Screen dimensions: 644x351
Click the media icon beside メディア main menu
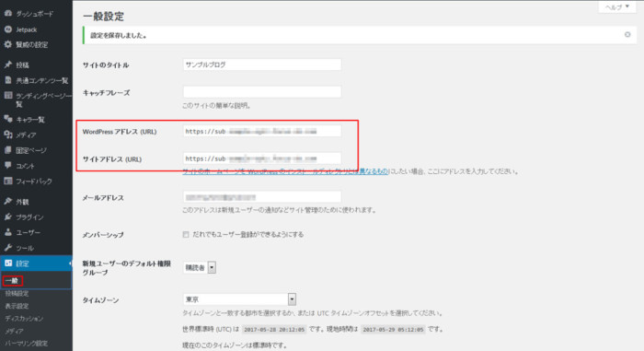click(7, 135)
